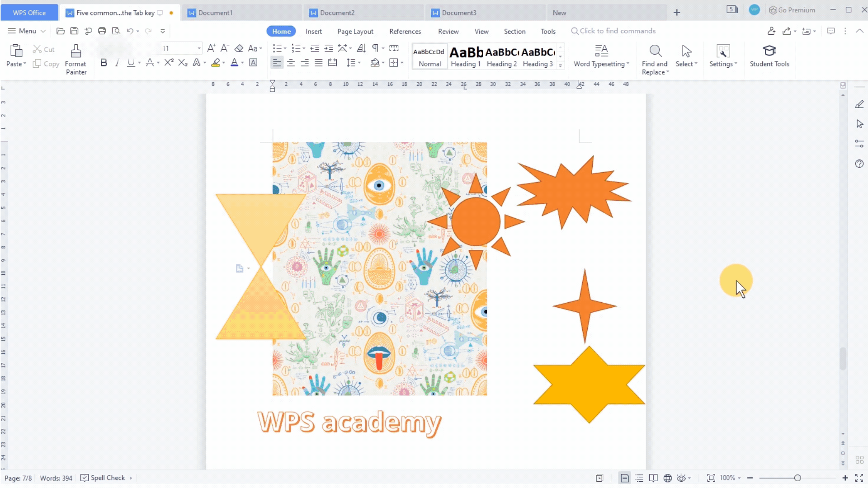Open the Page Layout ribbon tab
Image resolution: width=868 pixels, height=488 pixels.
point(355,31)
